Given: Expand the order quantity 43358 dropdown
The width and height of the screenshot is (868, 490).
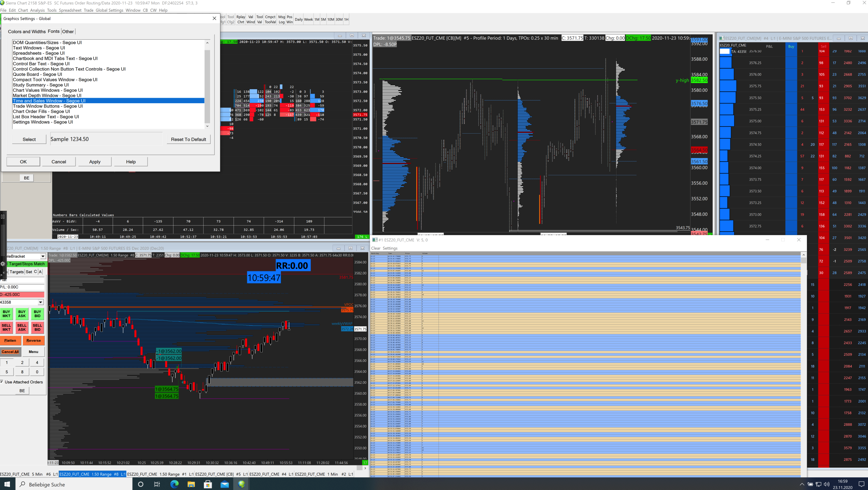Looking at the screenshot, I should [40, 302].
